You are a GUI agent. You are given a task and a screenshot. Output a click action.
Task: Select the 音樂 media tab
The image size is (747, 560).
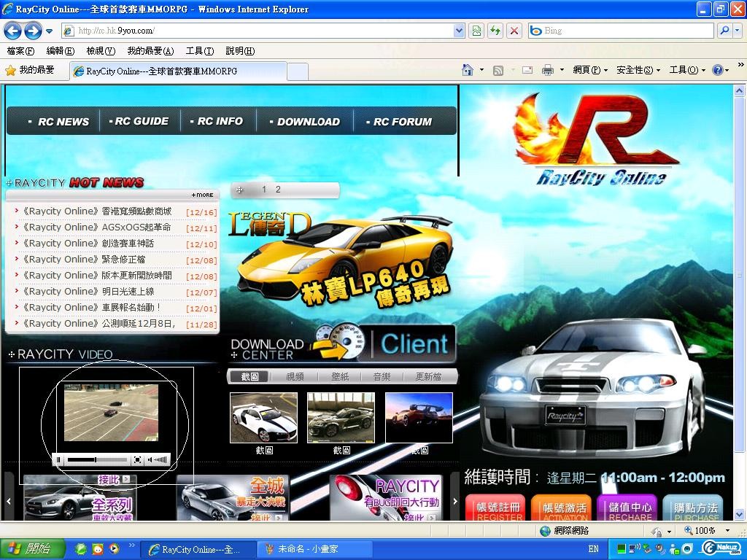point(382,377)
